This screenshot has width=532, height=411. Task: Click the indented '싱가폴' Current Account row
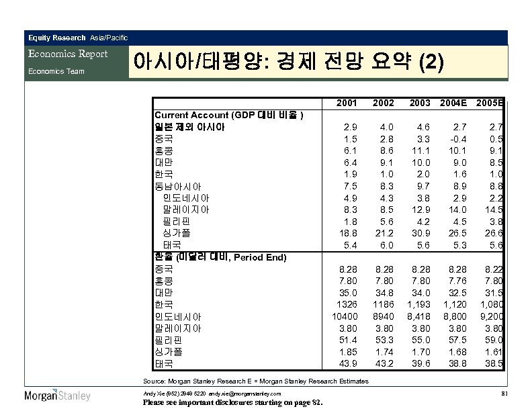177,233
